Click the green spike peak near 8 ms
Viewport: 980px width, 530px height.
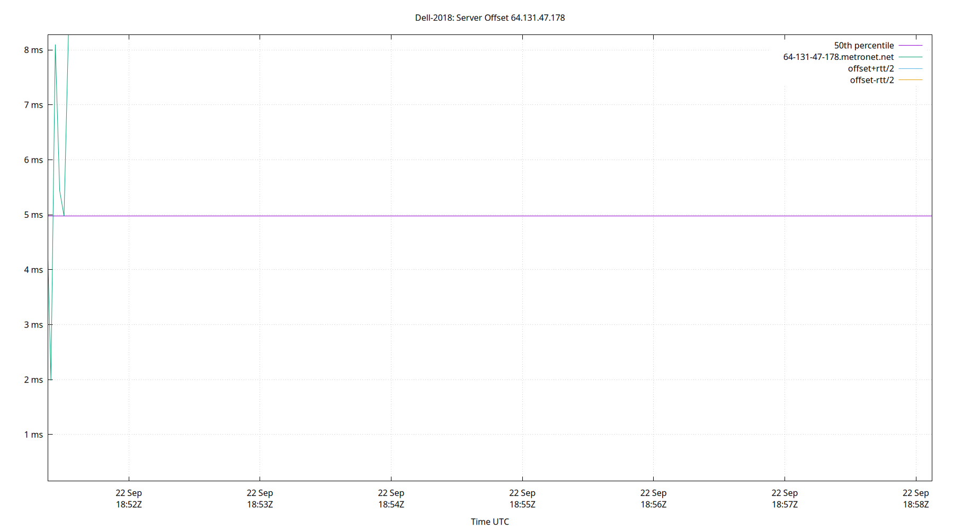(x=55, y=45)
